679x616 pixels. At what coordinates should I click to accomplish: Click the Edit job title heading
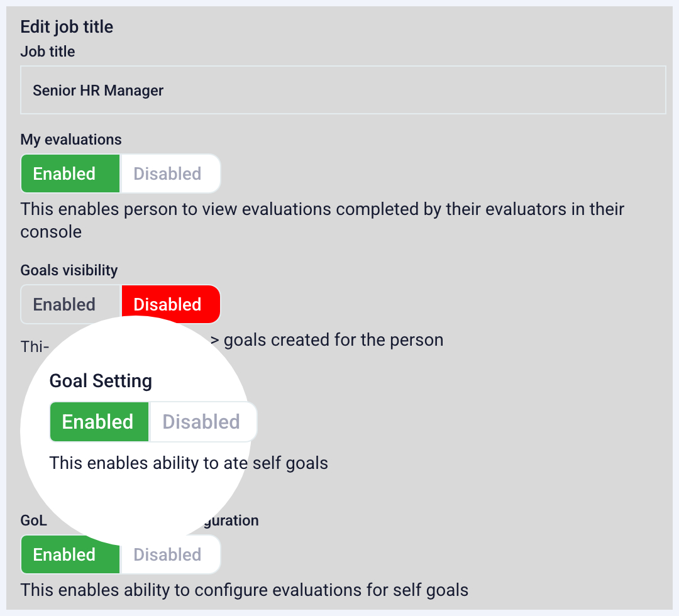[65, 26]
